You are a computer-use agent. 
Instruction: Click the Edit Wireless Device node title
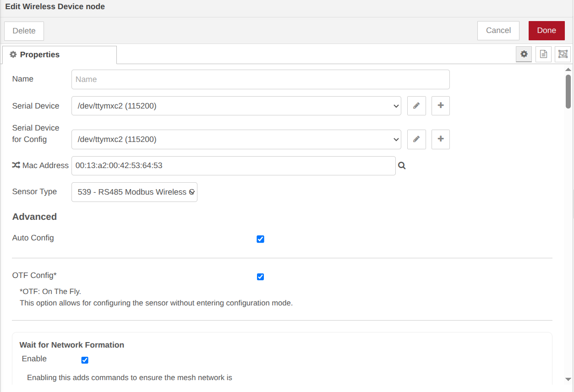(55, 7)
